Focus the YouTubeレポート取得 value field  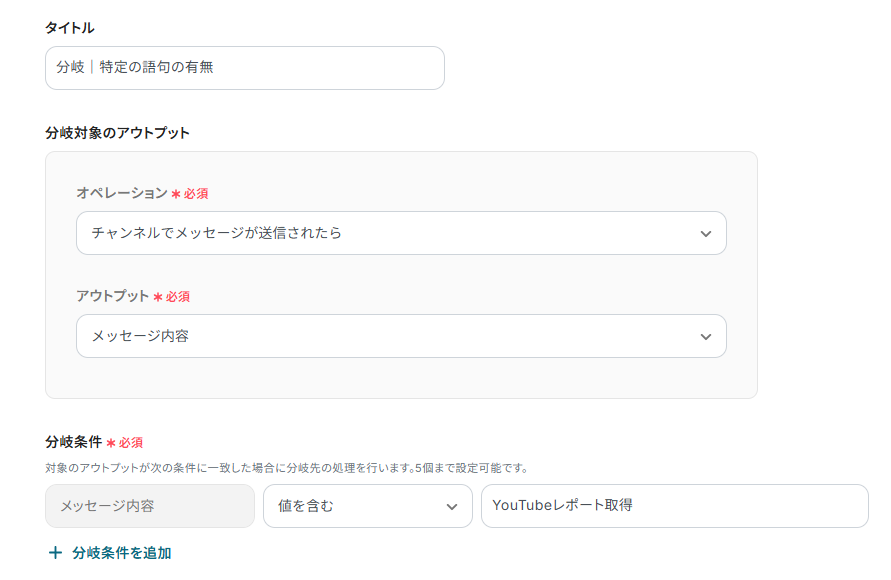click(x=674, y=506)
